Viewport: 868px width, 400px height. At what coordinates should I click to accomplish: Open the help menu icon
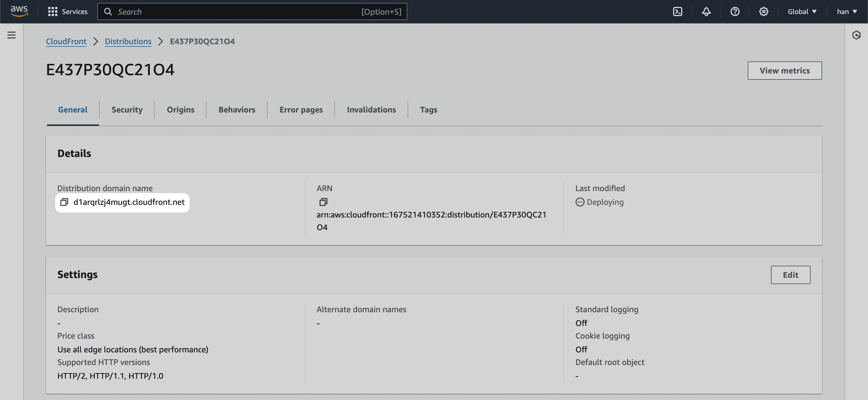coord(735,11)
